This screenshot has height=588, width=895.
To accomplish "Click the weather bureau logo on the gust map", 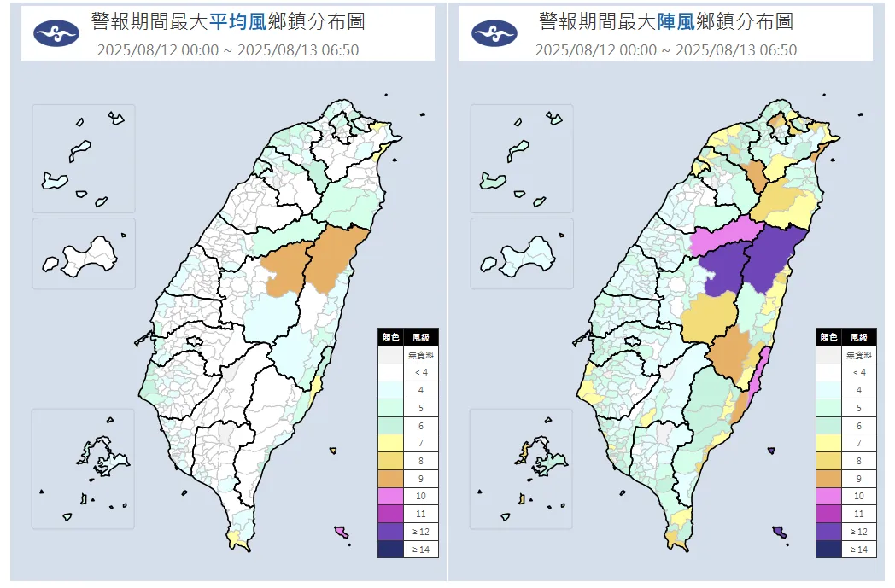I will (x=494, y=33).
